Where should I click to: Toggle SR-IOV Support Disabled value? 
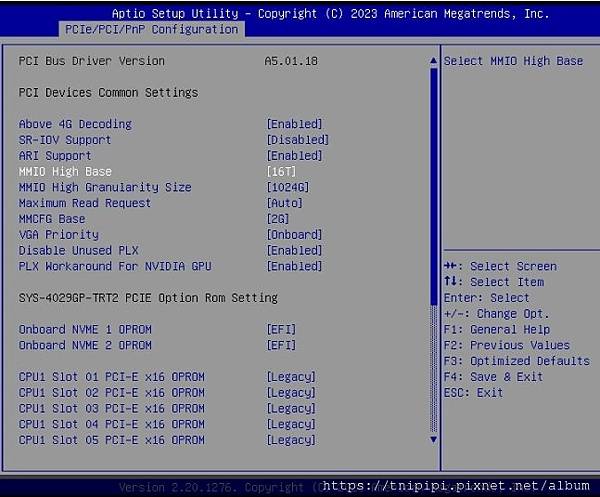pyautogui.click(x=297, y=140)
